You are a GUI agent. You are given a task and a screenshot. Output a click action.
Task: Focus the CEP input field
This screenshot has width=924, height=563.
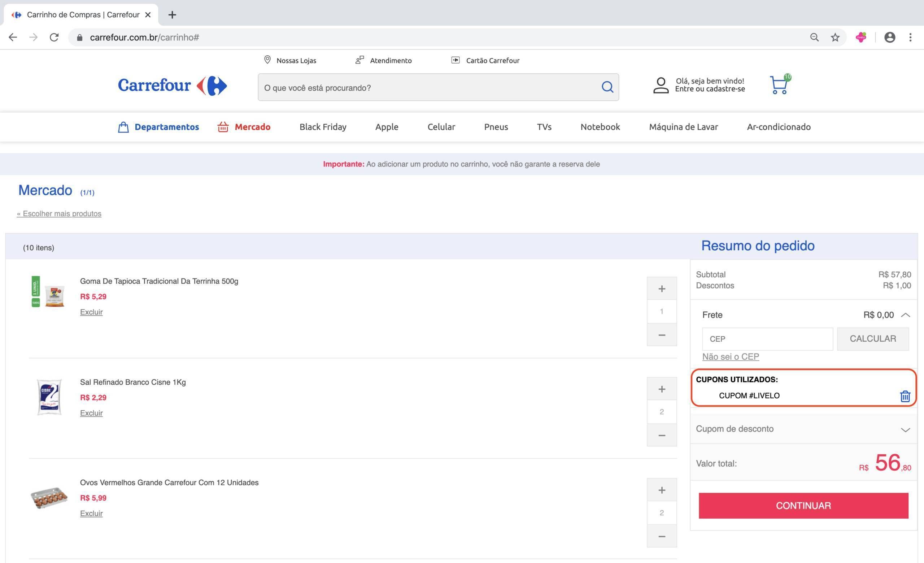(767, 339)
